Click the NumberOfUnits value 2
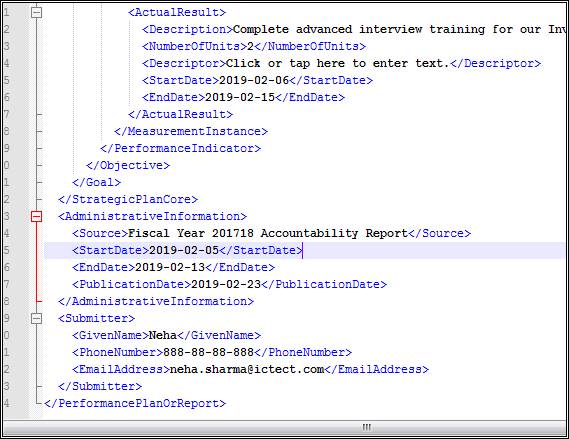This screenshot has width=569, height=439. coord(250,46)
